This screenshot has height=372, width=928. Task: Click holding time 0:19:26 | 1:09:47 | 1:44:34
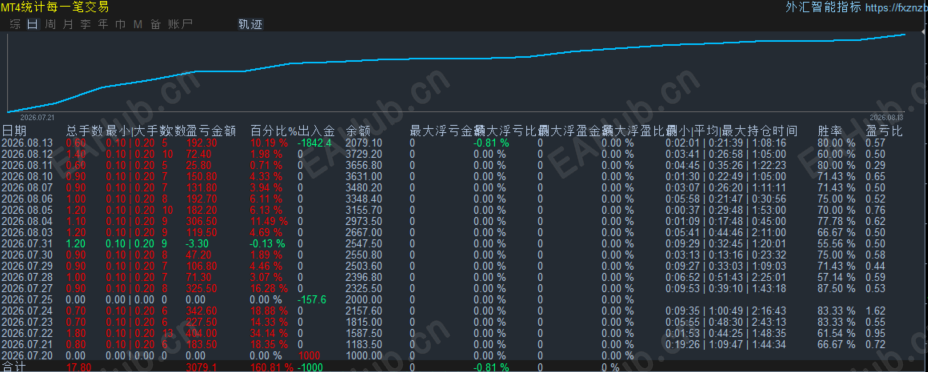click(726, 345)
